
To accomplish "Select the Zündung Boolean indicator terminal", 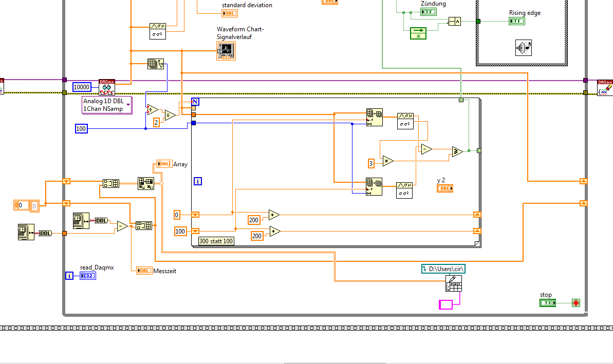I will click(x=429, y=12).
